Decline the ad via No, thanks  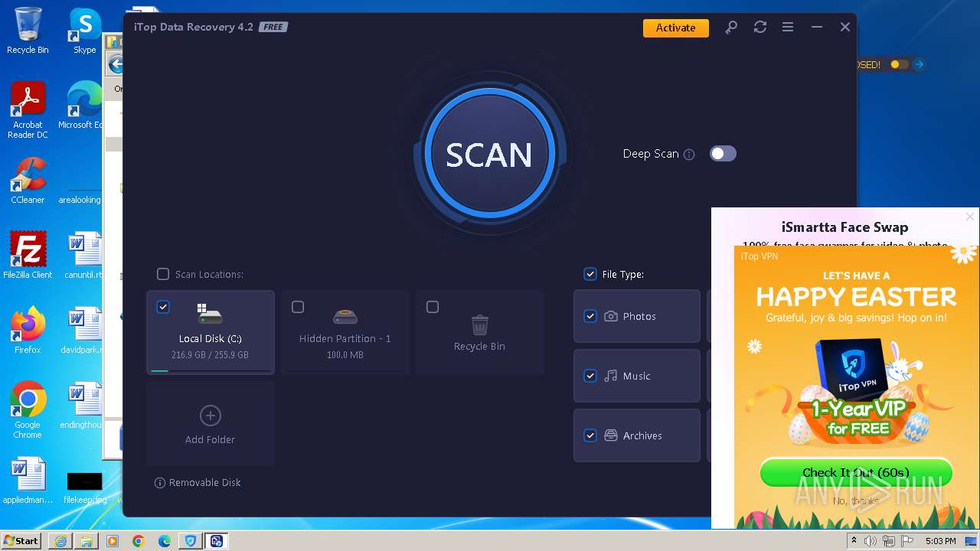tap(856, 501)
